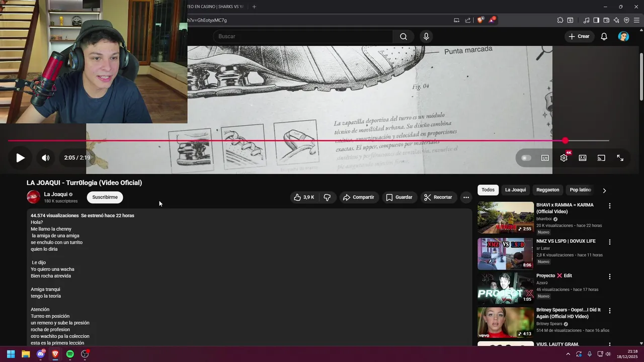
Task: Open Leo AI sparkle icon
Action: point(616,20)
